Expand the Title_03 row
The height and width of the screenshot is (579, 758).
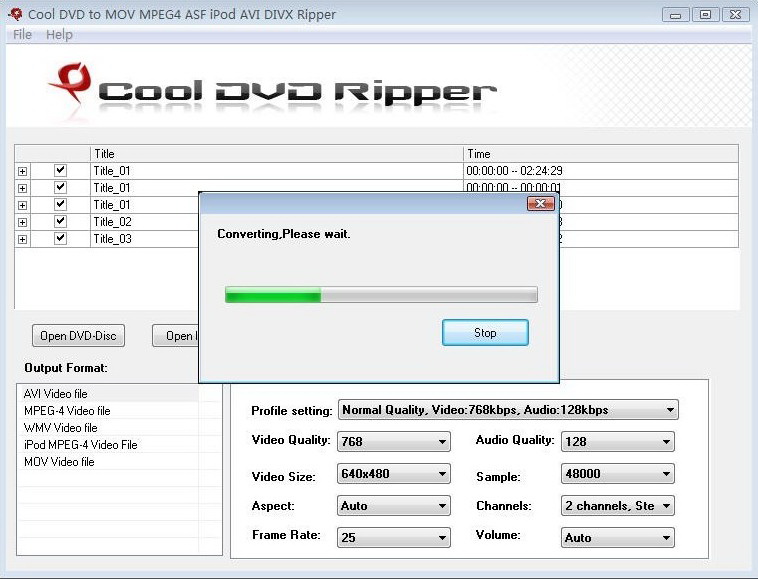tap(22, 239)
